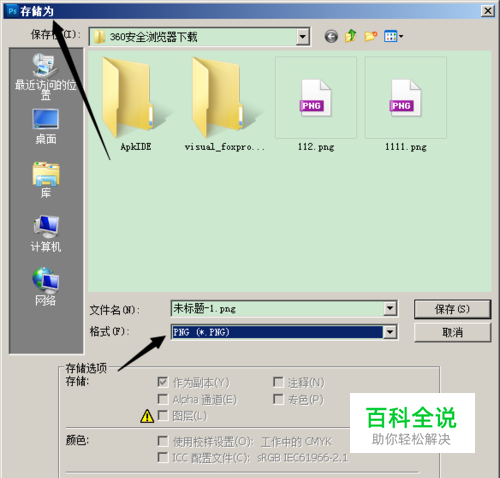Toggle 使用校样设置(O) checkbox
This screenshot has height=478, width=500.
pos(163,441)
